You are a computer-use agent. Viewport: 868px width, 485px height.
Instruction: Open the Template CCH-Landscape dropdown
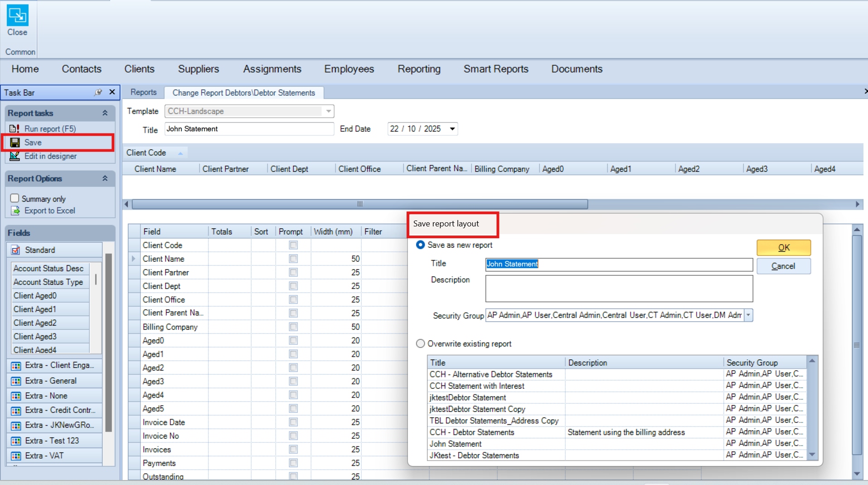(x=329, y=111)
